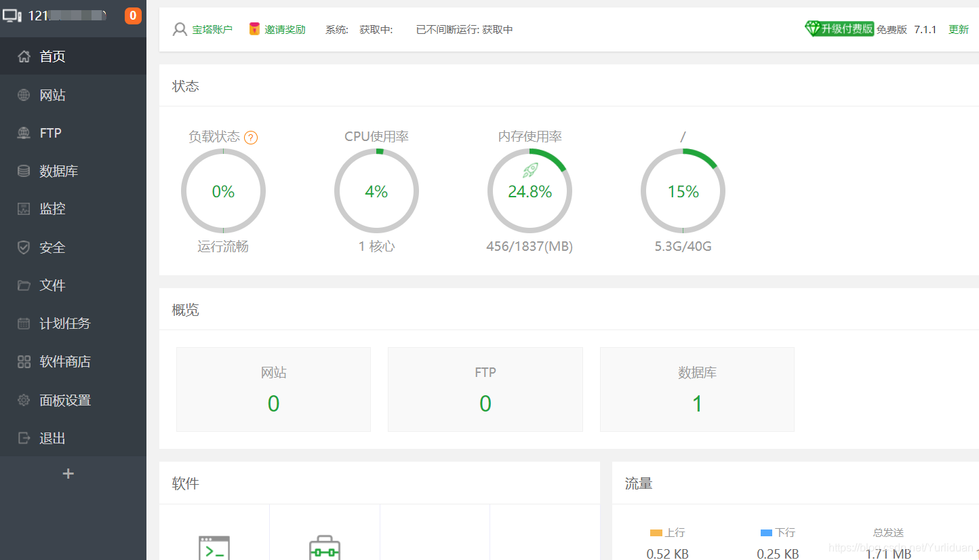Click the 免费版 edition label

(x=892, y=29)
